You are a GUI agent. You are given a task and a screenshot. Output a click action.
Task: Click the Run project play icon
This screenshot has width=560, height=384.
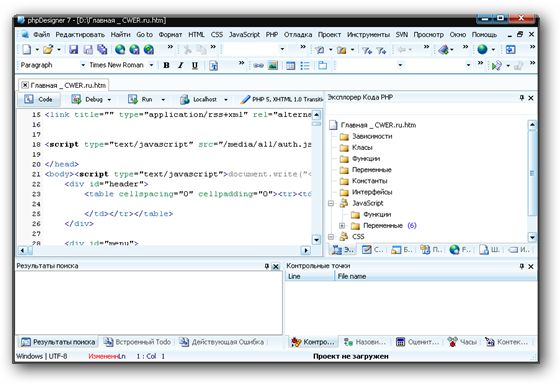(x=496, y=65)
